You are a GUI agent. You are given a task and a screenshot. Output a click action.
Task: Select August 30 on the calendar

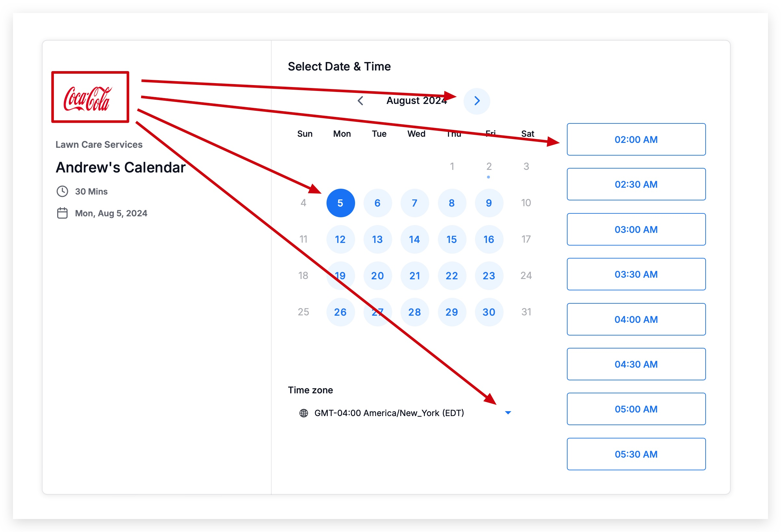pyautogui.click(x=489, y=312)
